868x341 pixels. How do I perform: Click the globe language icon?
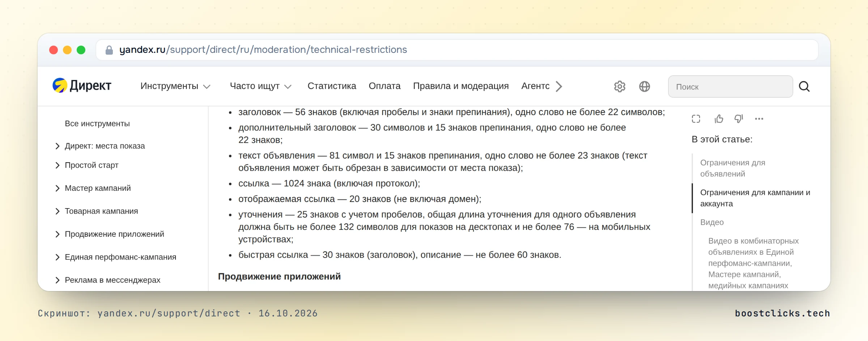[x=644, y=87]
